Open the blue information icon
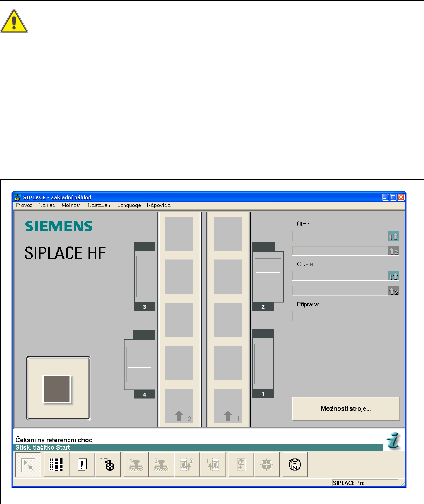The width and height of the screenshot is (424, 504). pyautogui.click(x=394, y=441)
